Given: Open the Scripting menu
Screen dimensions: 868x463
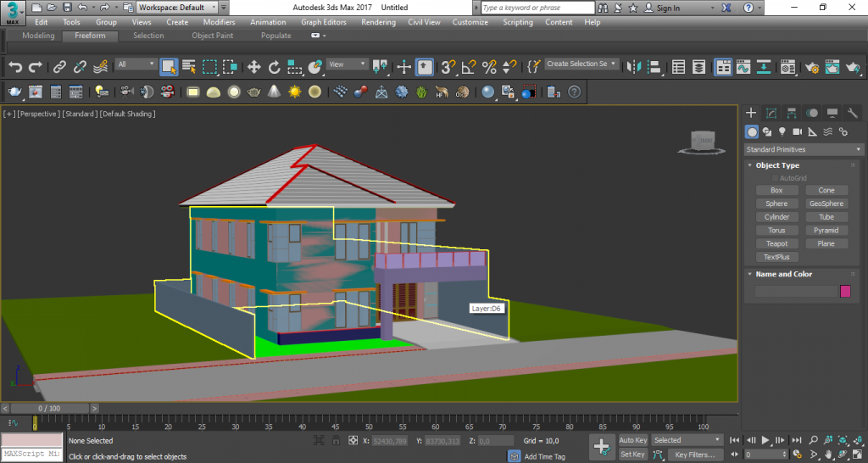Looking at the screenshot, I should (x=518, y=22).
